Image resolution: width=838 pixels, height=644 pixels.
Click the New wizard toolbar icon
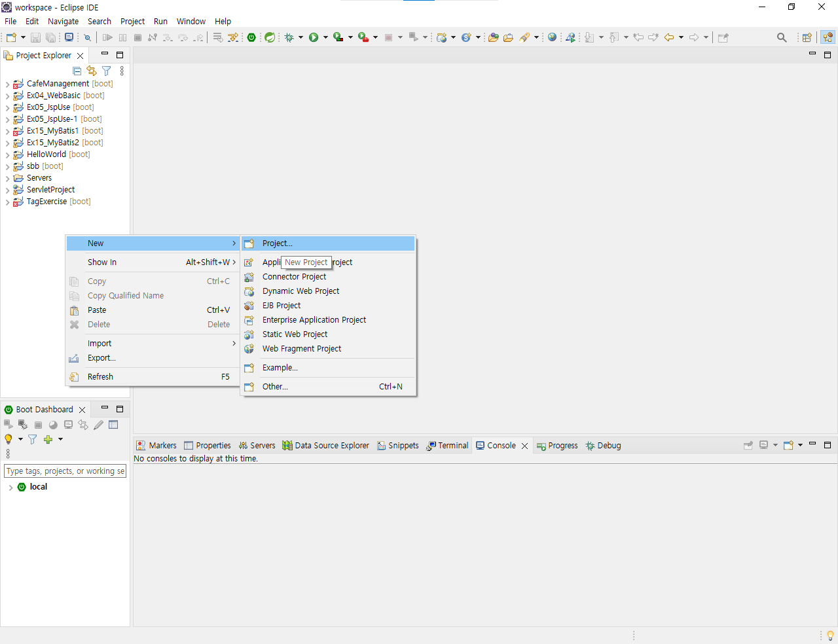[11, 37]
